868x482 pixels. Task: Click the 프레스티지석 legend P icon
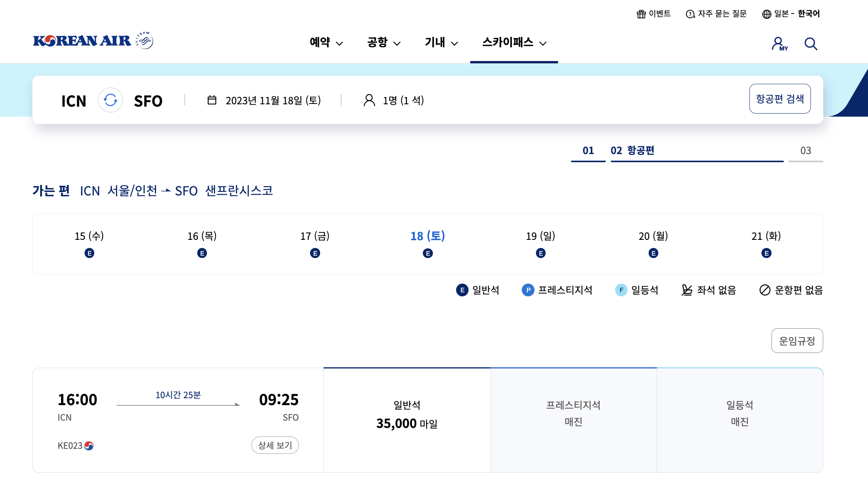click(x=528, y=290)
